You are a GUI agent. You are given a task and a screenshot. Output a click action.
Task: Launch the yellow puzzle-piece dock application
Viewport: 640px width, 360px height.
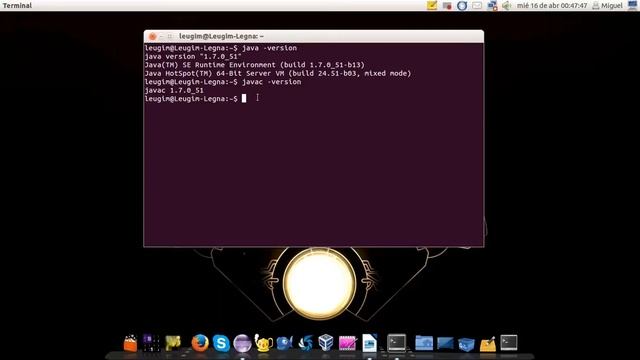pos(173,343)
